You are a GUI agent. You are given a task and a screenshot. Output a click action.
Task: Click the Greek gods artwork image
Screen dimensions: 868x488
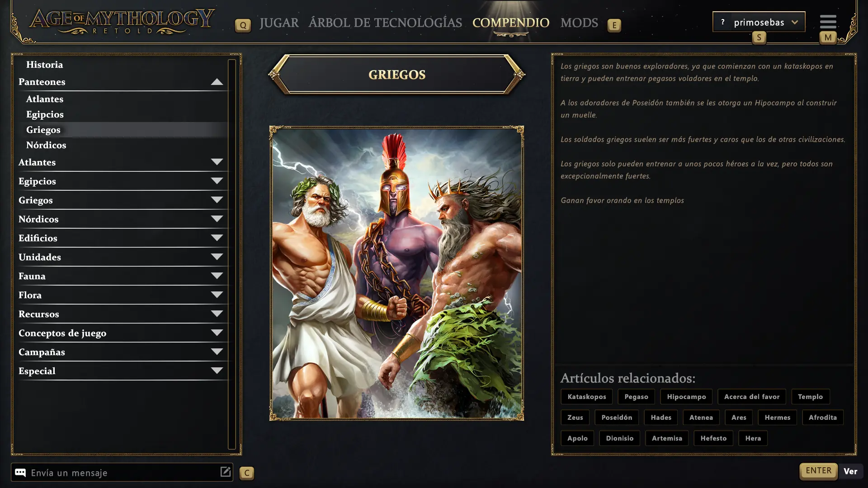[x=396, y=273]
